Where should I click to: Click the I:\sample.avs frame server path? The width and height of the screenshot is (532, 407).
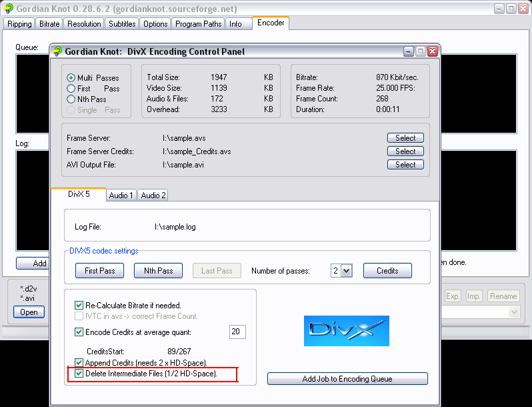pos(184,138)
